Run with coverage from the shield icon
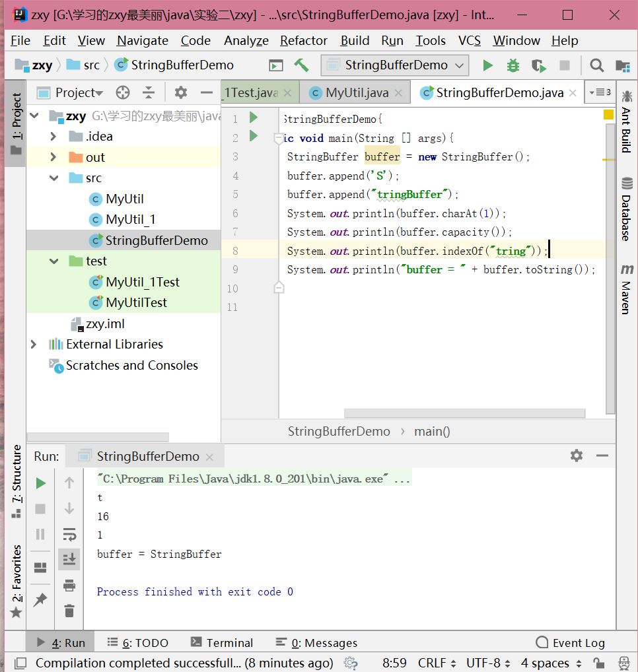638x672 pixels. tap(538, 65)
